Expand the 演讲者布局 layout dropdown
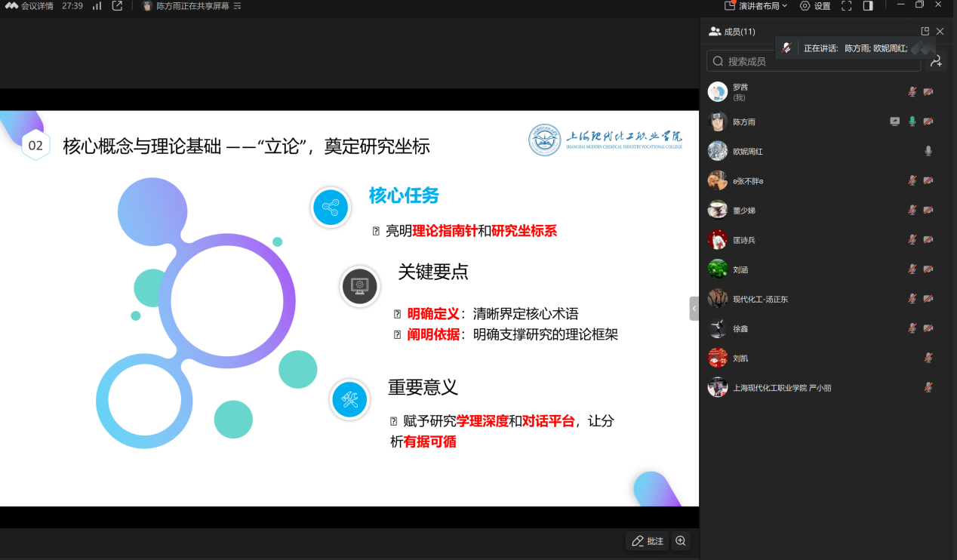957x560 pixels. (756, 6)
